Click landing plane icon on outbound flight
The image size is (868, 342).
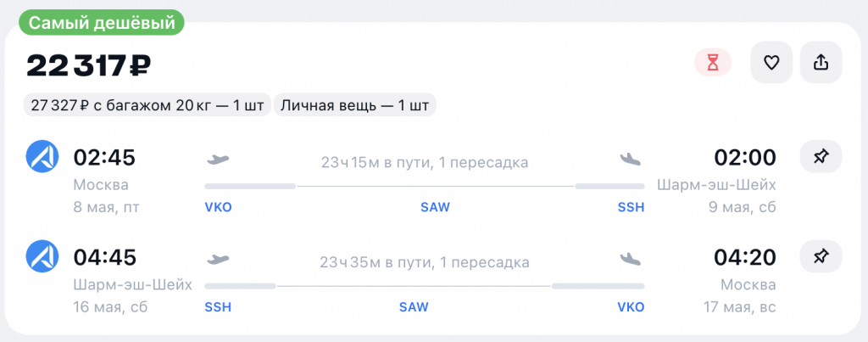point(631,159)
